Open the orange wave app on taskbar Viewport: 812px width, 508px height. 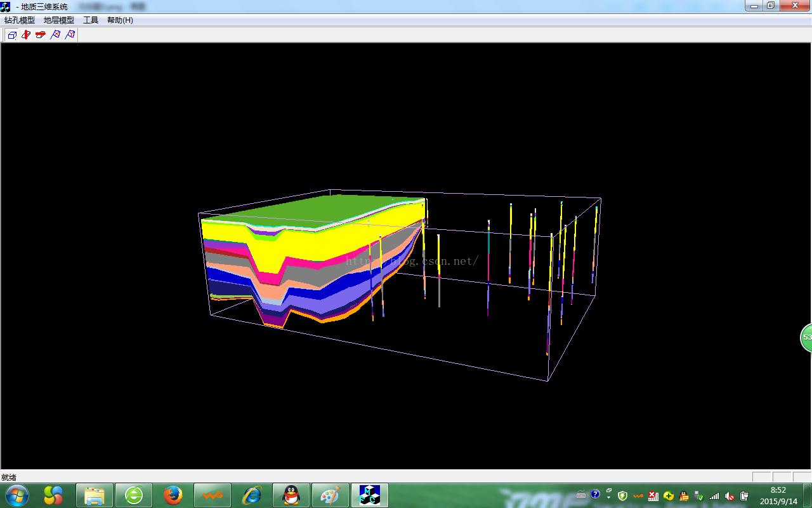coord(213,495)
